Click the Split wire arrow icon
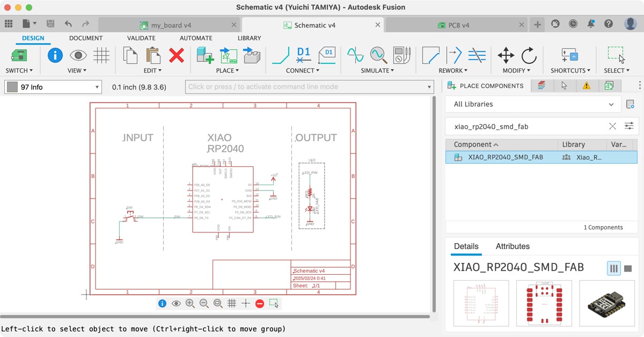The width and height of the screenshot is (644, 337). (x=454, y=55)
